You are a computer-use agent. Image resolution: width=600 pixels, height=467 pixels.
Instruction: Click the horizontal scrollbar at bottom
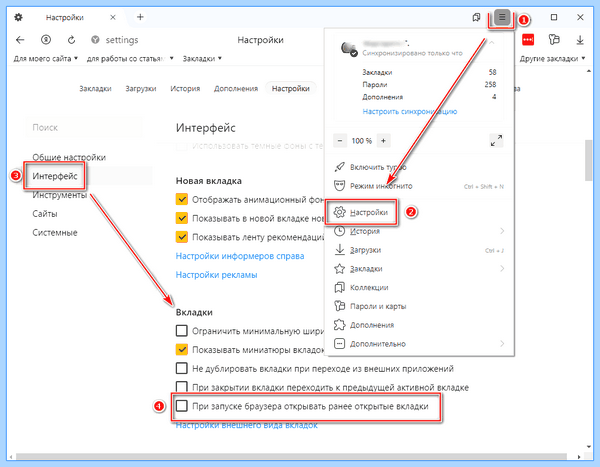[291, 457]
